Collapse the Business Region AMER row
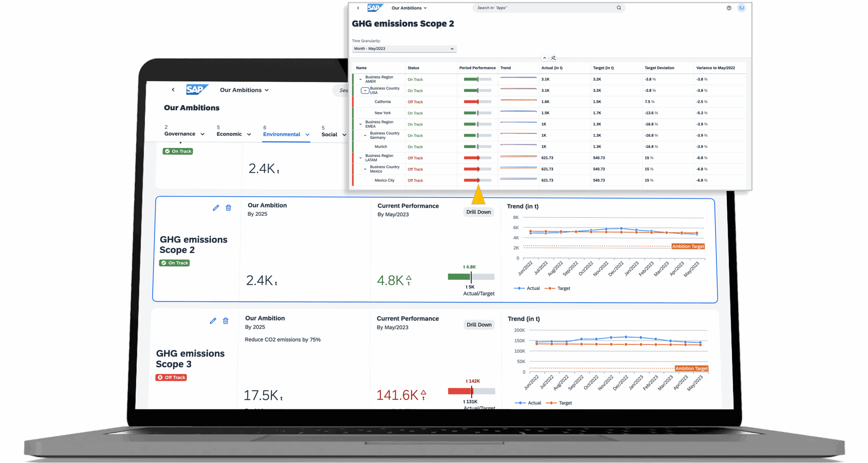 click(x=360, y=79)
